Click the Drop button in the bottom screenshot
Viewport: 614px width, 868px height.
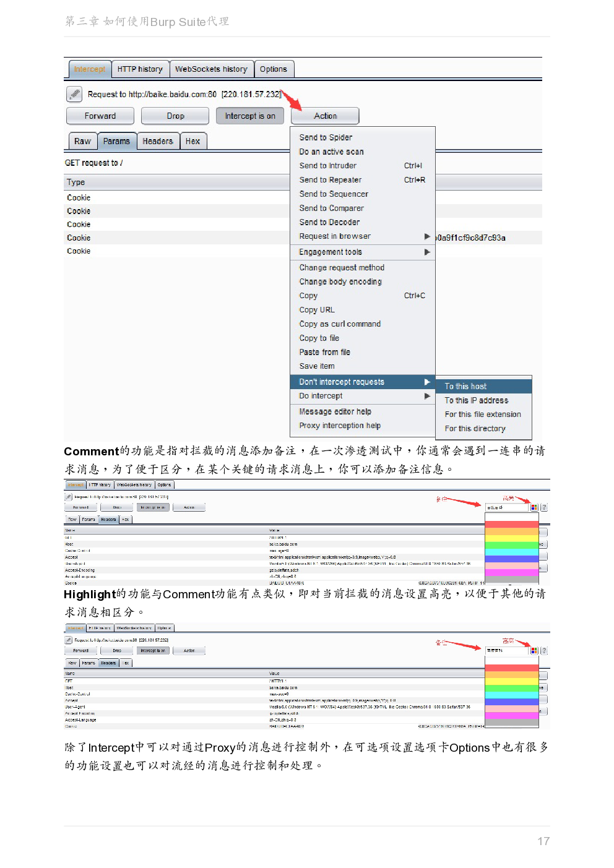[117, 651]
